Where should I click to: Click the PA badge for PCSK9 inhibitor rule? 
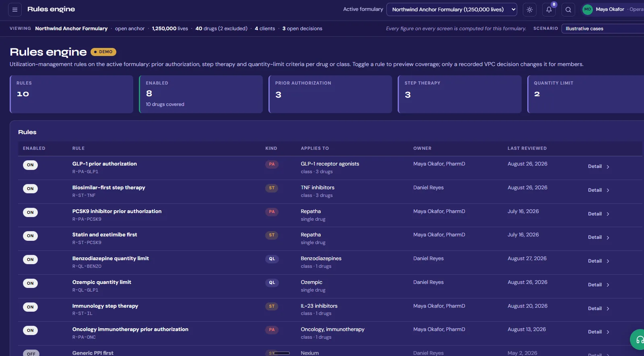272,212
